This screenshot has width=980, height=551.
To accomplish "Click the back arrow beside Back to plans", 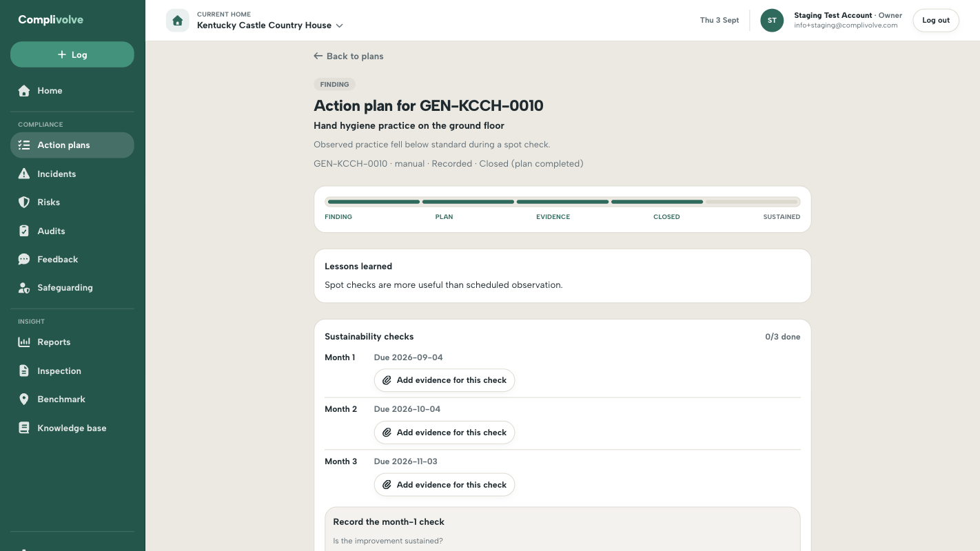I will pos(318,56).
